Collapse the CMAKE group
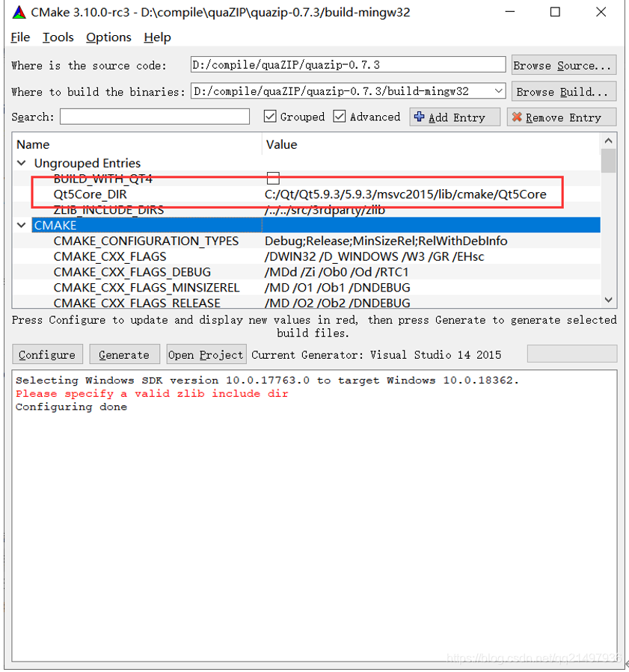 (x=22, y=225)
